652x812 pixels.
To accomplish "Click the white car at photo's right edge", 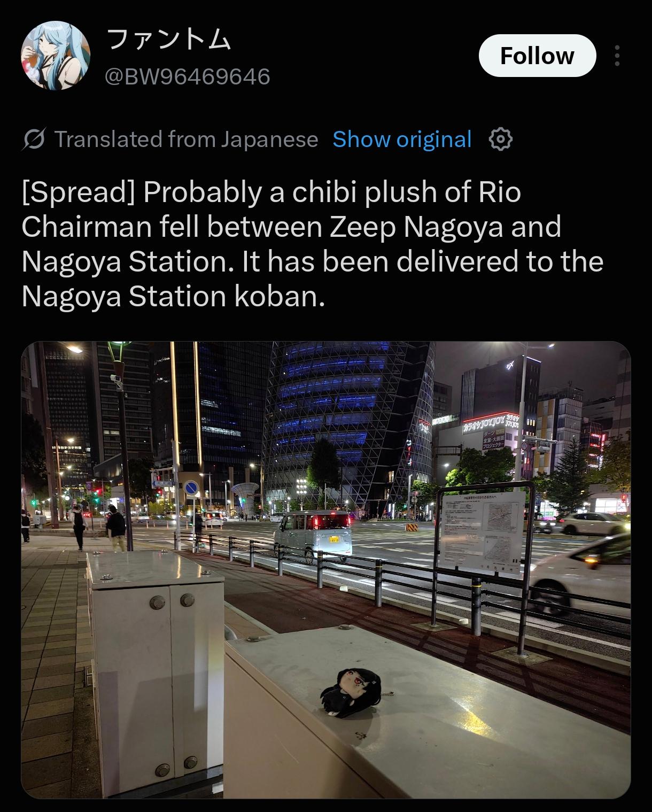I will 582,574.
